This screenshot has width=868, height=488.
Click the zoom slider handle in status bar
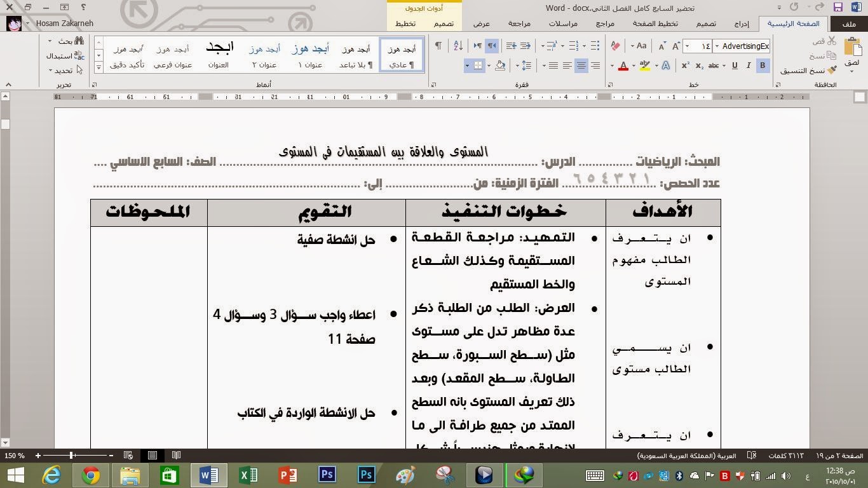coord(72,456)
